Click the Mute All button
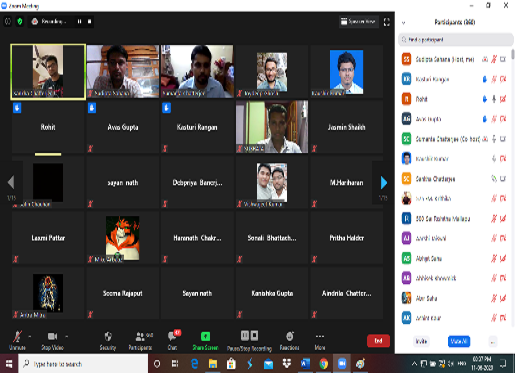515x373 pixels. (x=459, y=341)
